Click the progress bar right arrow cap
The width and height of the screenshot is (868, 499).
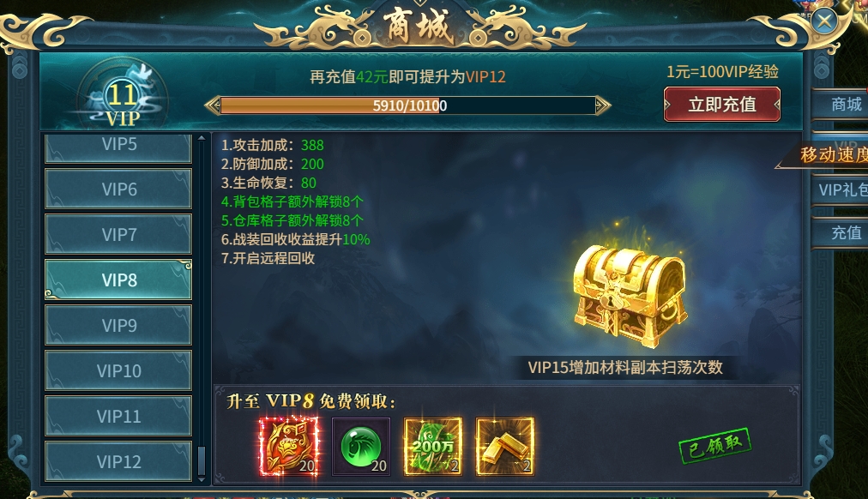point(602,105)
